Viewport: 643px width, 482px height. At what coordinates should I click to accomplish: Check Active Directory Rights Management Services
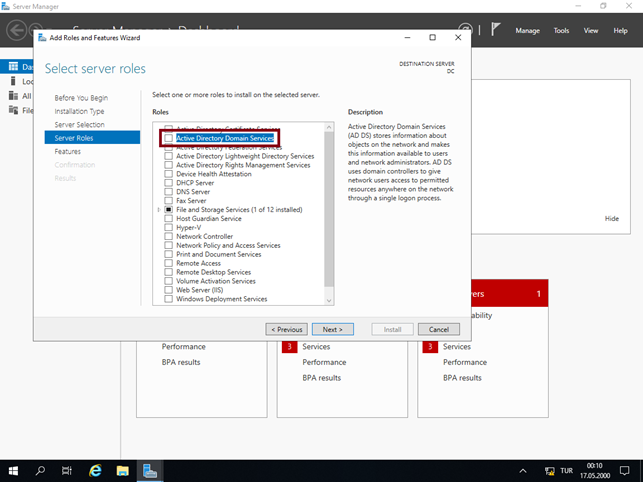click(x=169, y=165)
